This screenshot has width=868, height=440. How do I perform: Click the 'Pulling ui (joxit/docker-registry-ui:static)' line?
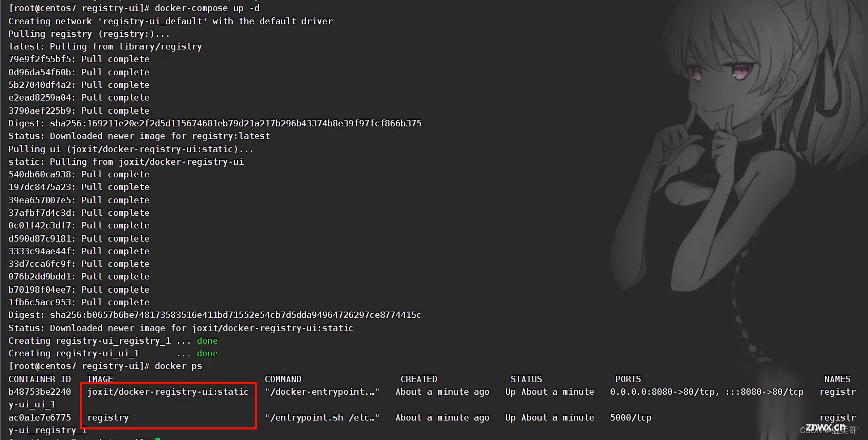tap(131, 149)
